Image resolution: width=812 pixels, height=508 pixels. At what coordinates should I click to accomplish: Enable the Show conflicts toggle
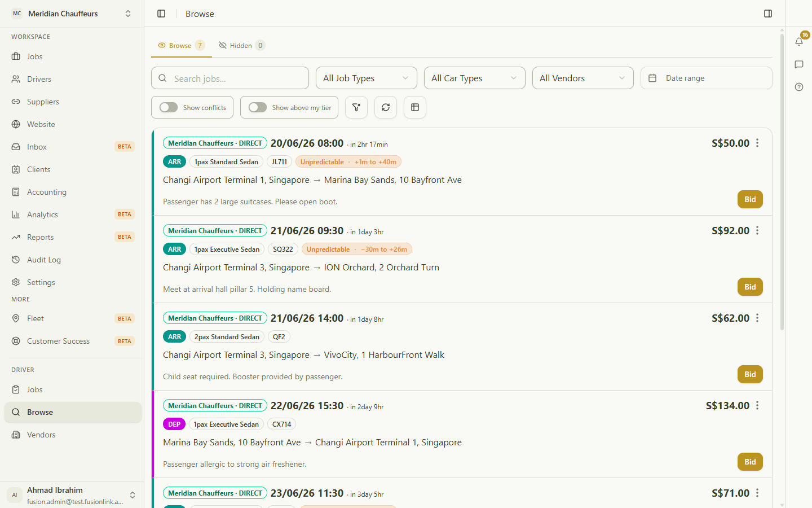pyautogui.click(x=169, y=107)
